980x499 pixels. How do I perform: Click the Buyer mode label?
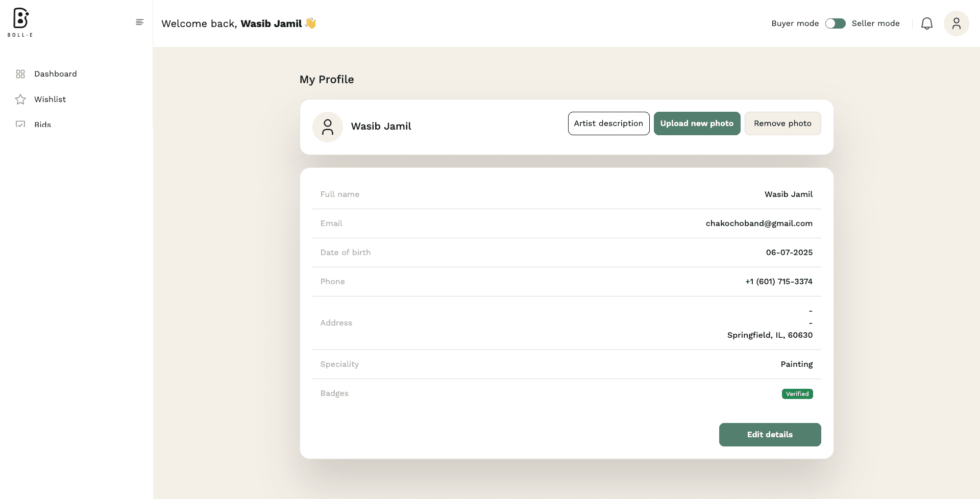795,23
